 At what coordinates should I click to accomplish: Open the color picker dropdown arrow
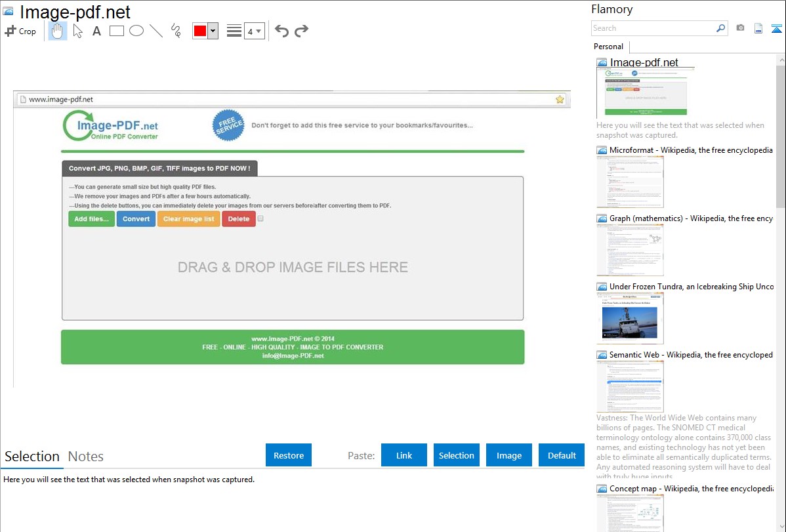tap(213, 31)
